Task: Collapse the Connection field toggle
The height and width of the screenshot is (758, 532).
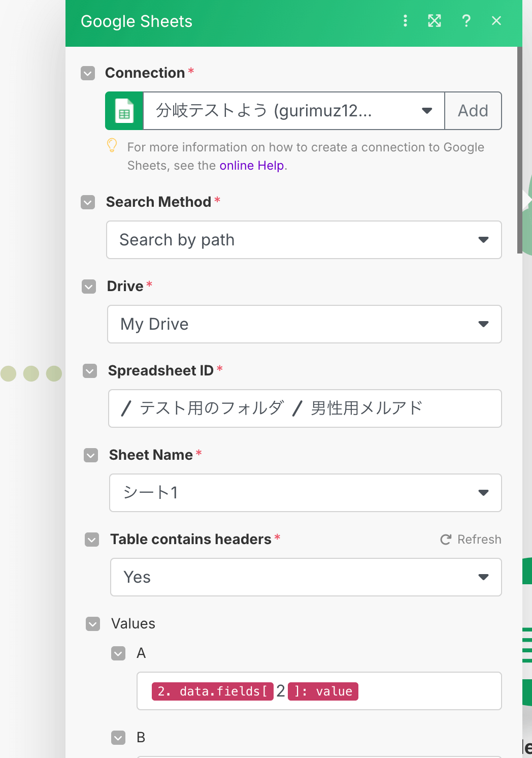Action: (x=88, y=73)
